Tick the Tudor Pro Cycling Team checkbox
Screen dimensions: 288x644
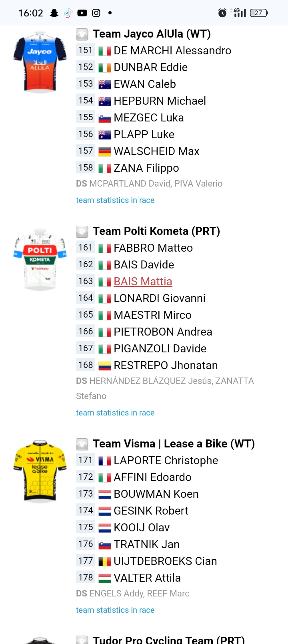(82, 640)
